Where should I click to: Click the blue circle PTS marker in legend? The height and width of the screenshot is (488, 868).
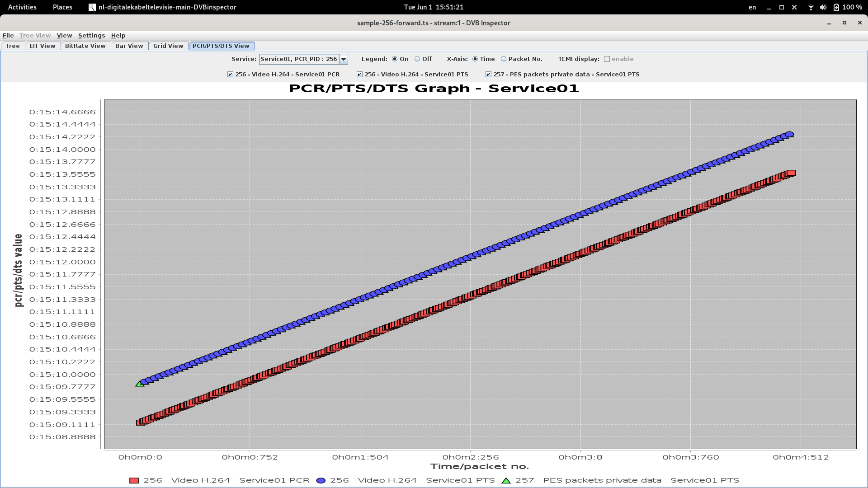coord(322,480)
